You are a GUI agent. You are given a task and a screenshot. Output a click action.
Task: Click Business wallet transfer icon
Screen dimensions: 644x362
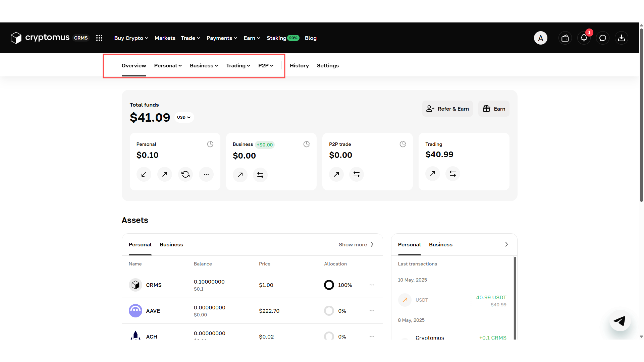click(260, 175)
